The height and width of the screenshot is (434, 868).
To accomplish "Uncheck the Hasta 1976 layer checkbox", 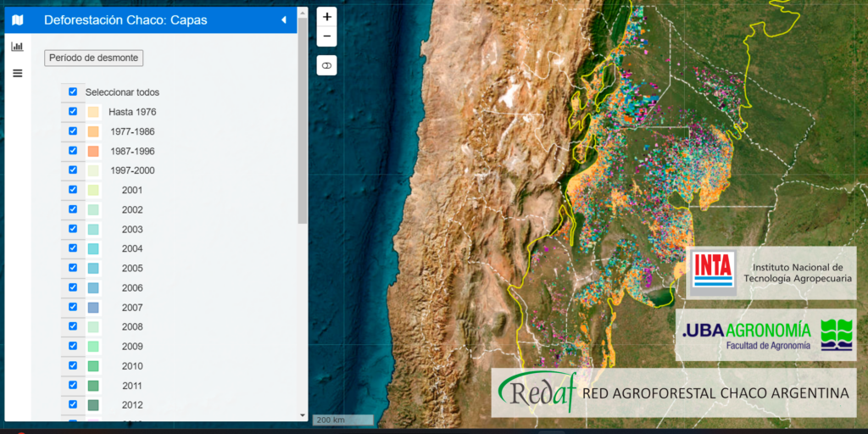I will pos(73,111).
